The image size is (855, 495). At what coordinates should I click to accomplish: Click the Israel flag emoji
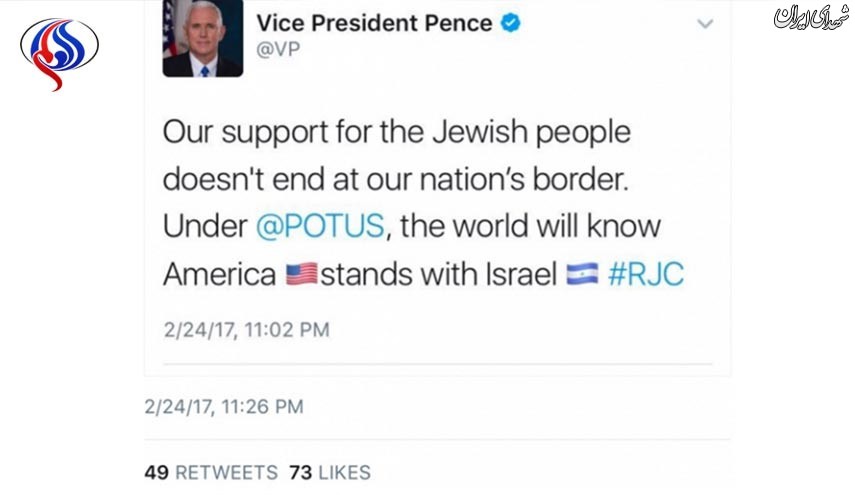581,275
